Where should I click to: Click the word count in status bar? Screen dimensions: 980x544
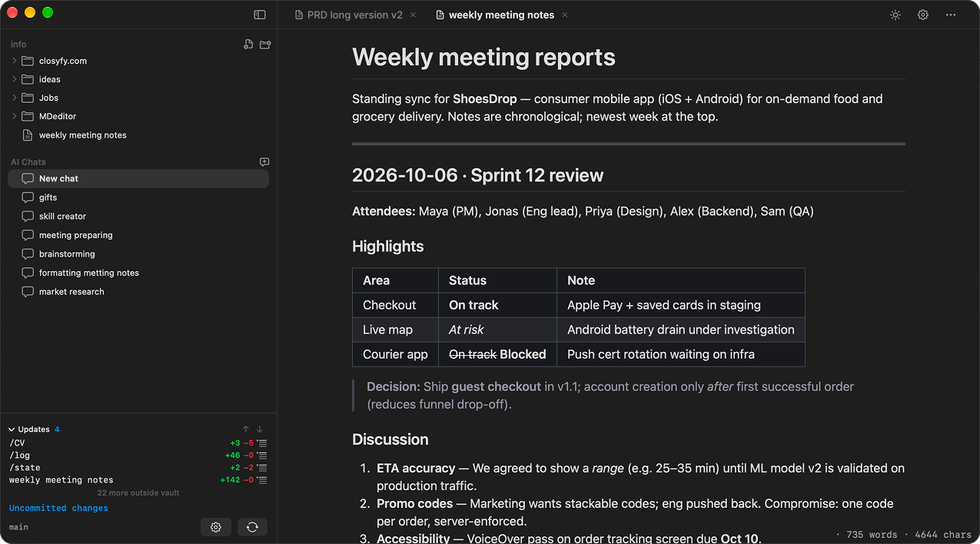click(x=871, y=535)
